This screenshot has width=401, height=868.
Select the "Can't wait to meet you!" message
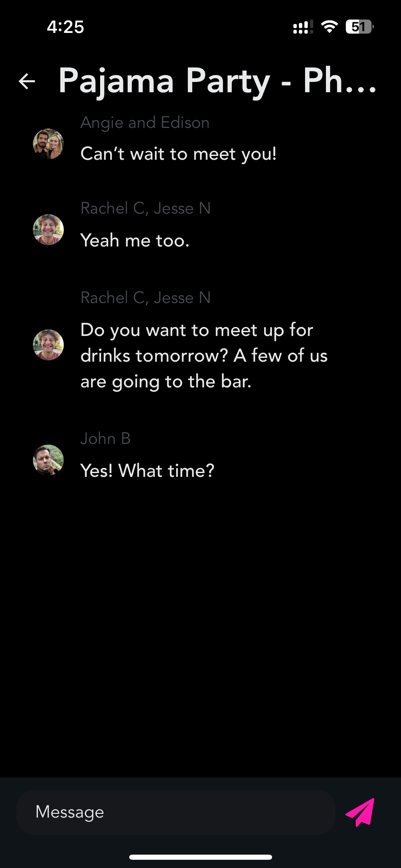(178, 154)
